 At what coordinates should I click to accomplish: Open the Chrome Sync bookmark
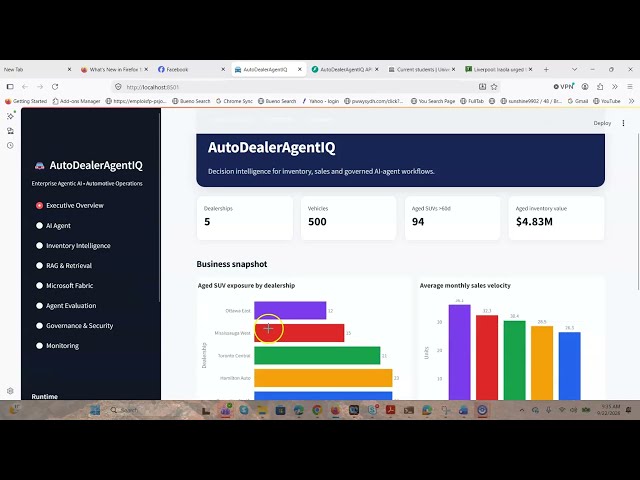coord(234,101)
